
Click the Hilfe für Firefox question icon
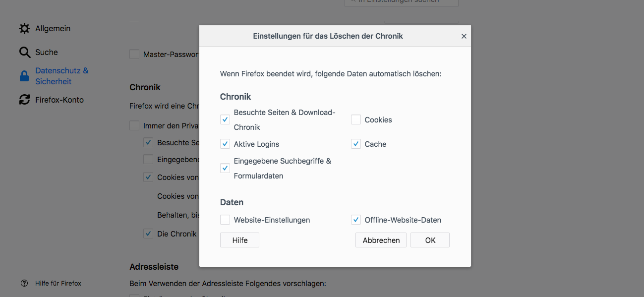point(24,284)
